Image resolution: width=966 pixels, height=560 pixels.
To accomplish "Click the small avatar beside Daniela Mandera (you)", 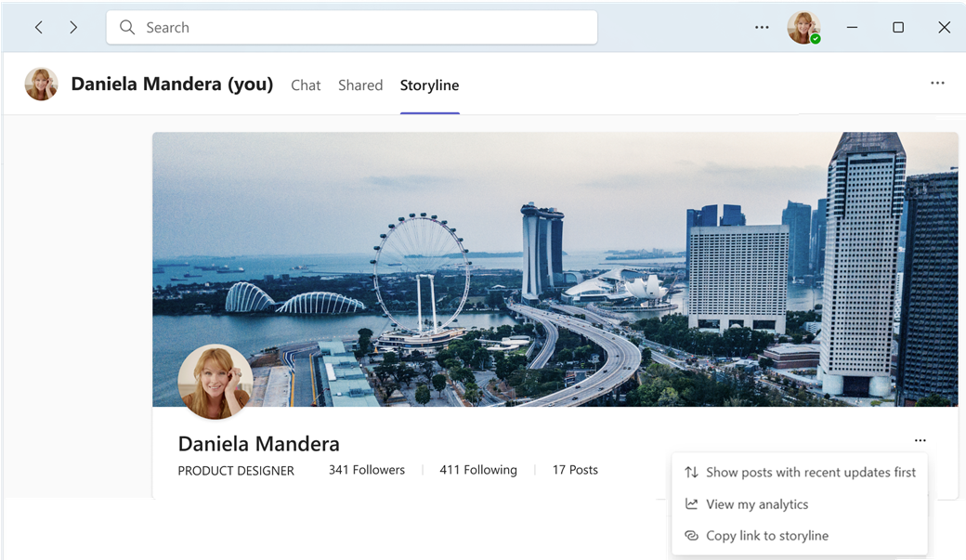I will 41,85.
